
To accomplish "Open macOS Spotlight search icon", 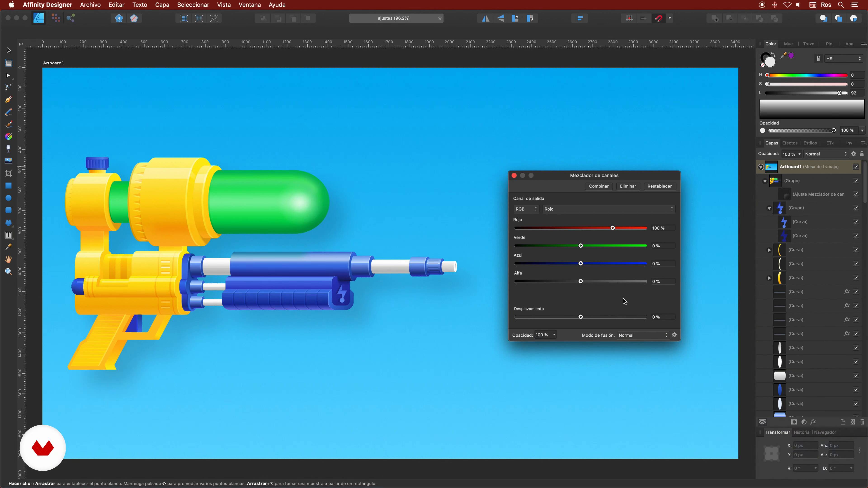I will coord(841,5).
